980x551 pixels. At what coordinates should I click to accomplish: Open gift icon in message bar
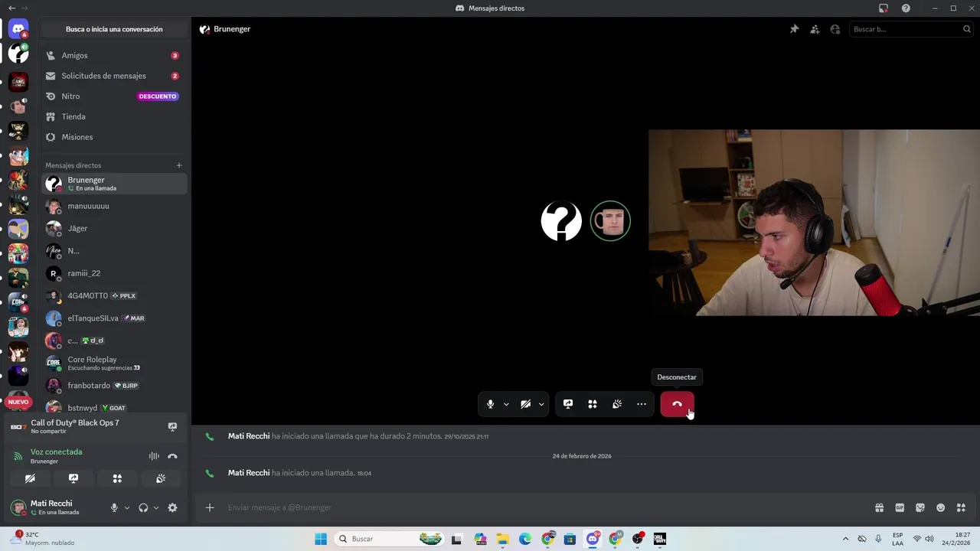tap(879, 507)
